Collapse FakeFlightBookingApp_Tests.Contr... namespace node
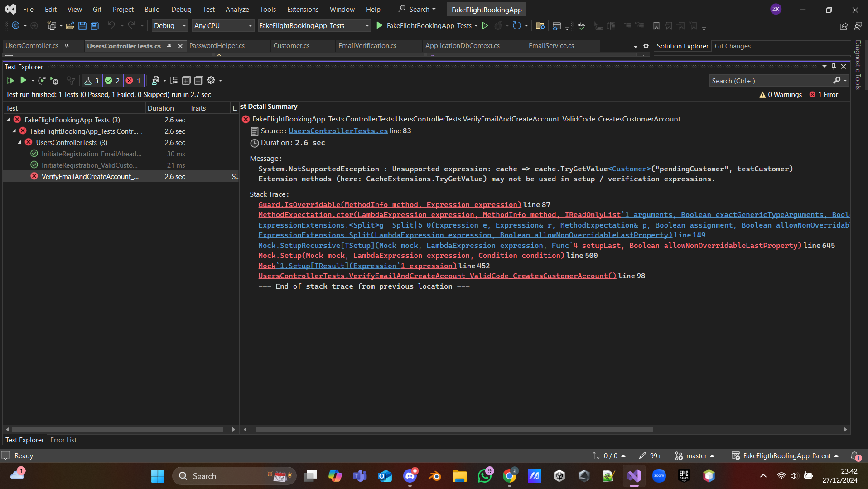 [14, 131]
